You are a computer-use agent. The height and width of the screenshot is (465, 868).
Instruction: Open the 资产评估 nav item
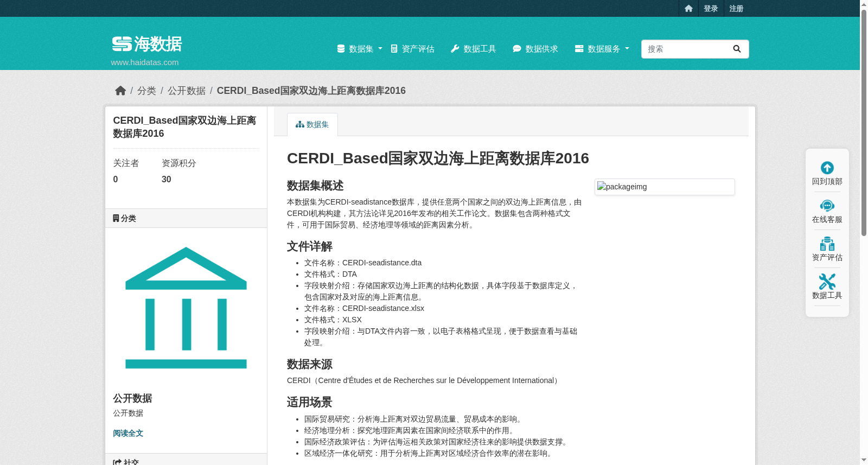coord(413,49)
